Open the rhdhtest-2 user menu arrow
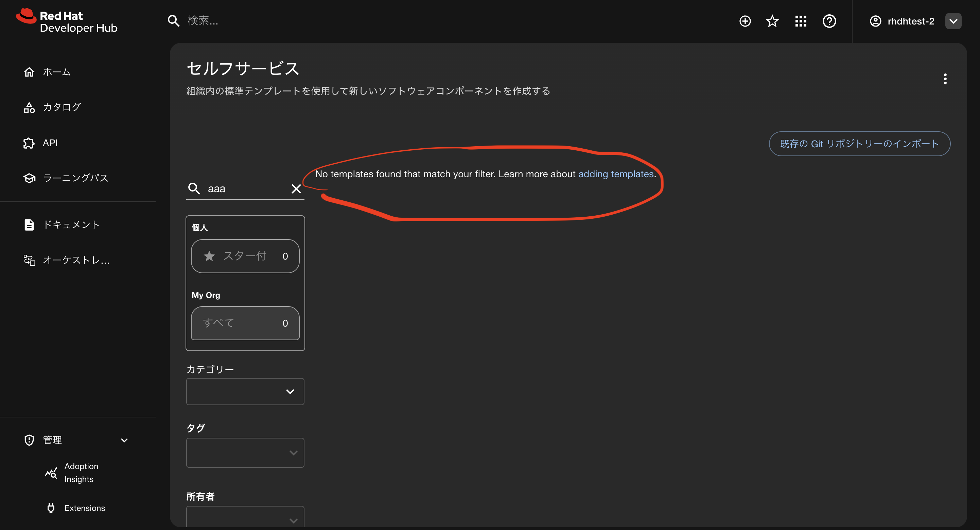Image resolution: width=980 pixels, height=530 pixels. click(x=953, y=21)
